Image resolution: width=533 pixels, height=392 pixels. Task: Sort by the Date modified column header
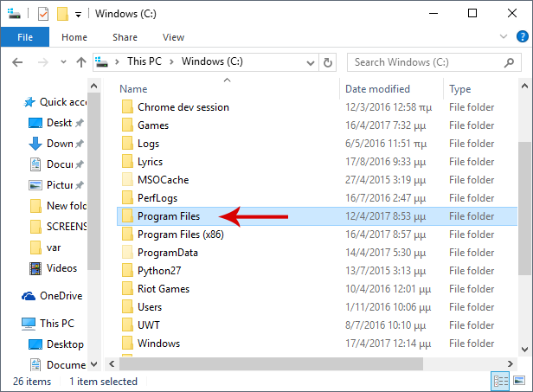click(377, 89)
